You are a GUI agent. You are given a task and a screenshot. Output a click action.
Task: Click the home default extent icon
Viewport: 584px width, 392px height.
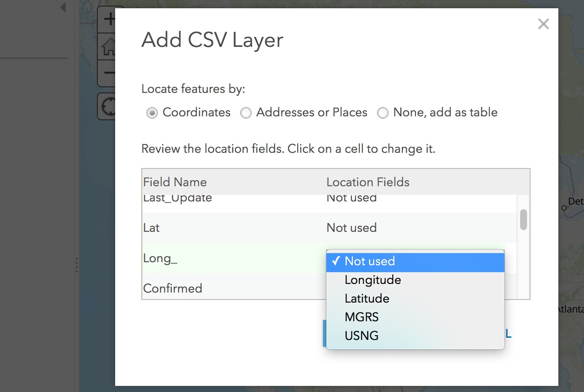click(109, 47)
